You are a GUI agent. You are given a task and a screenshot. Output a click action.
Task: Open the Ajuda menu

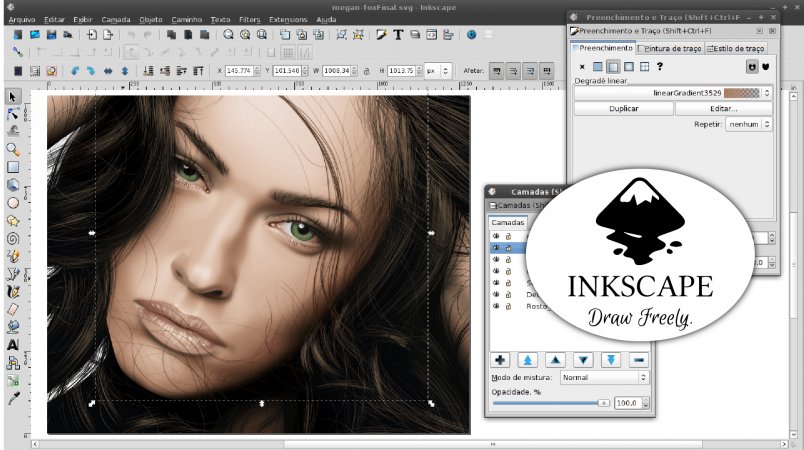[326, 19]
